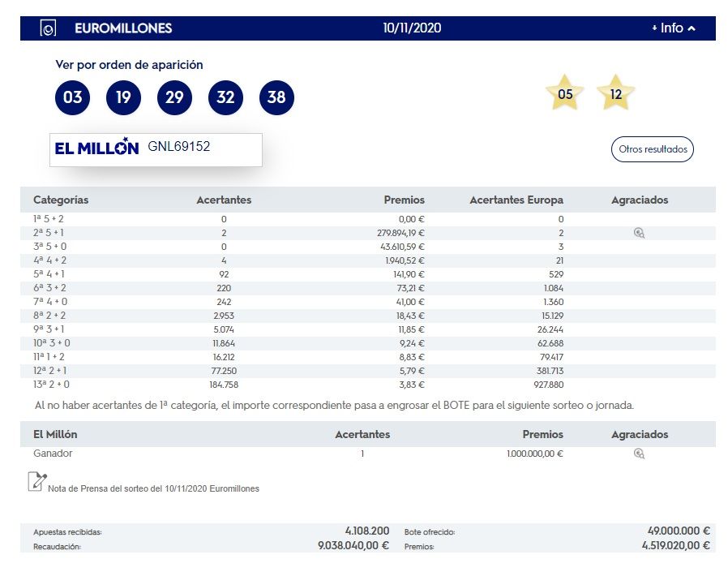Click the category 4ª 4 + 2
Image resolution: width=728 pixels, height=572 pixels.
tap(49, 260)
